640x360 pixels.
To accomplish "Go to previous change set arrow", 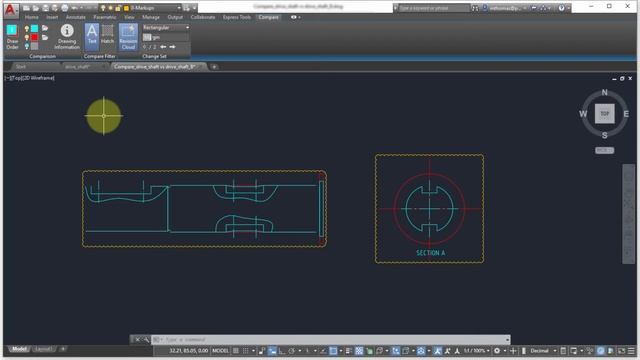I will [163, 47].
